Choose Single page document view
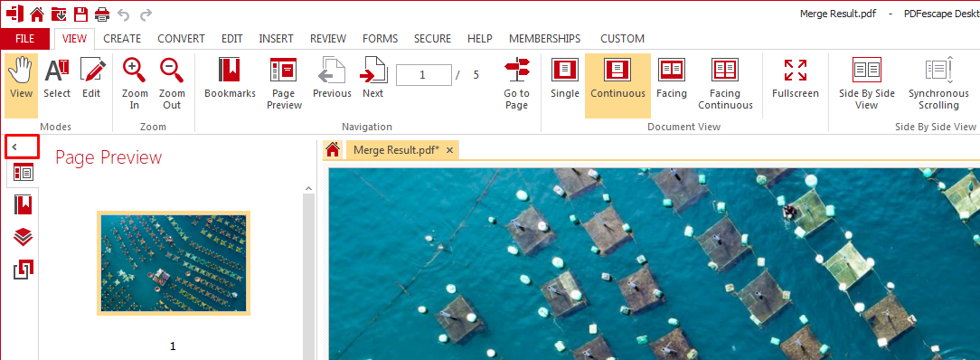The width and height of the screenshot is (980, 360). [x=564, y=78]
